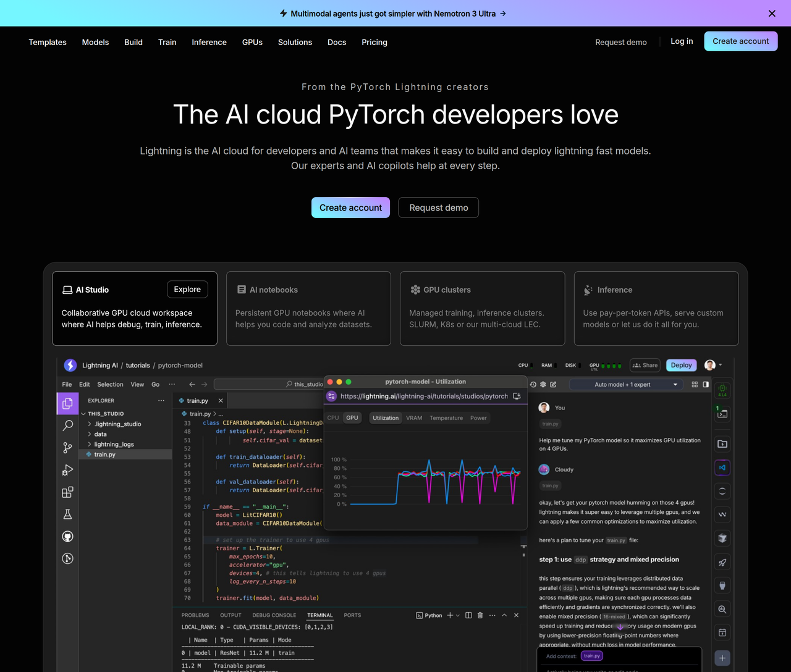This screenshot has width=791, height=672.
Task: Click Create account in the top navbar
Action: pos(741,41)
